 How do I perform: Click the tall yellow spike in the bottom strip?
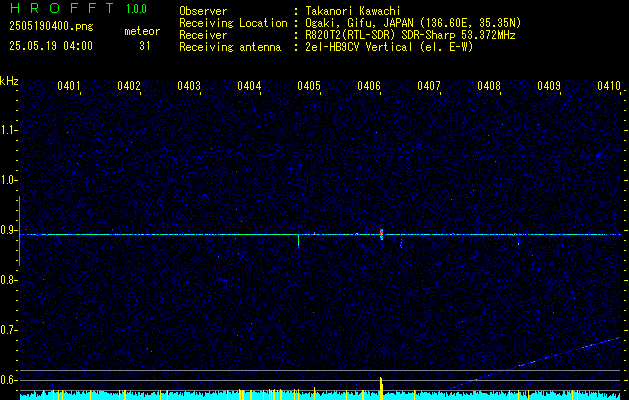click(381, 388)
